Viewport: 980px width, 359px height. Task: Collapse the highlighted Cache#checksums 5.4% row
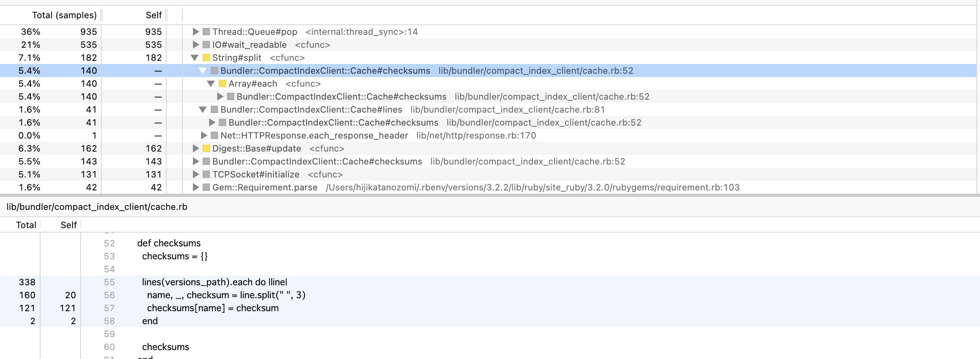point(203,71)
